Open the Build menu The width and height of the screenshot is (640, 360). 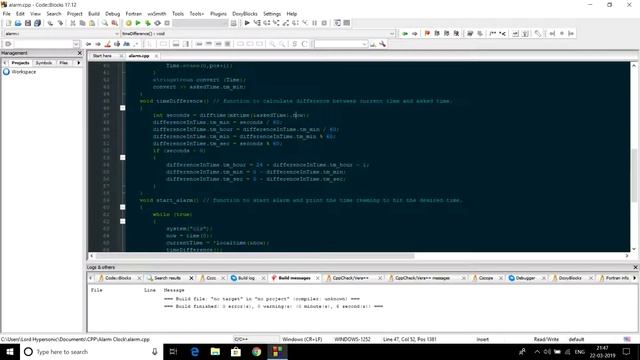pyautogui.click(x=94, y=14)
